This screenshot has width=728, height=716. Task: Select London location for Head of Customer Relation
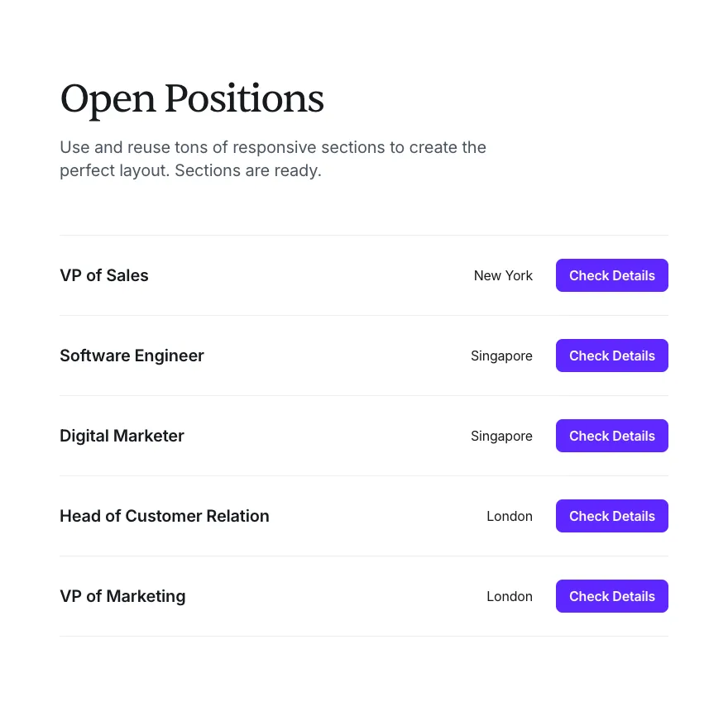coord(510,516)
